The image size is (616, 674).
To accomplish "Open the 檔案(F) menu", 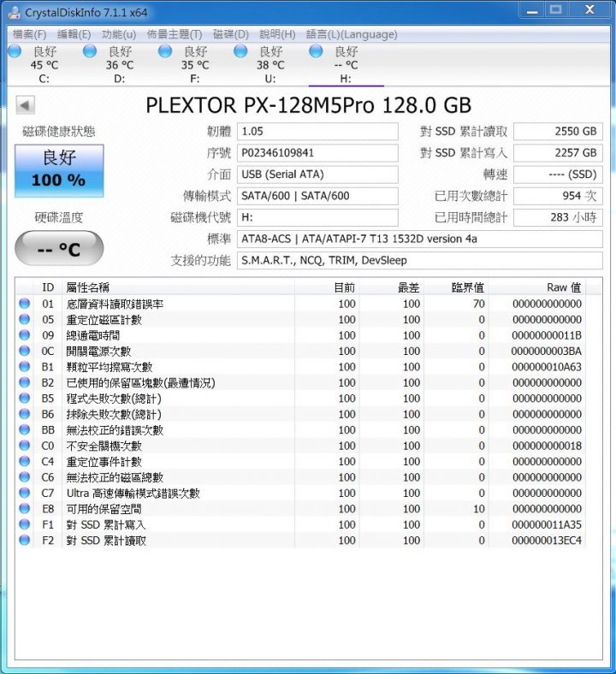I will click(29, 34).
